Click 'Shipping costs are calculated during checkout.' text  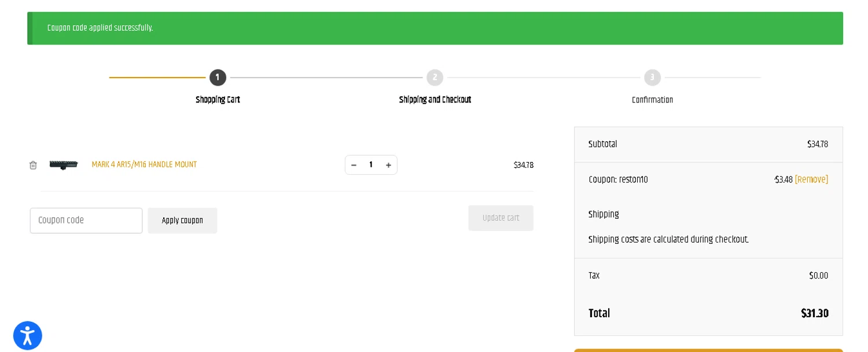(668, 239)
